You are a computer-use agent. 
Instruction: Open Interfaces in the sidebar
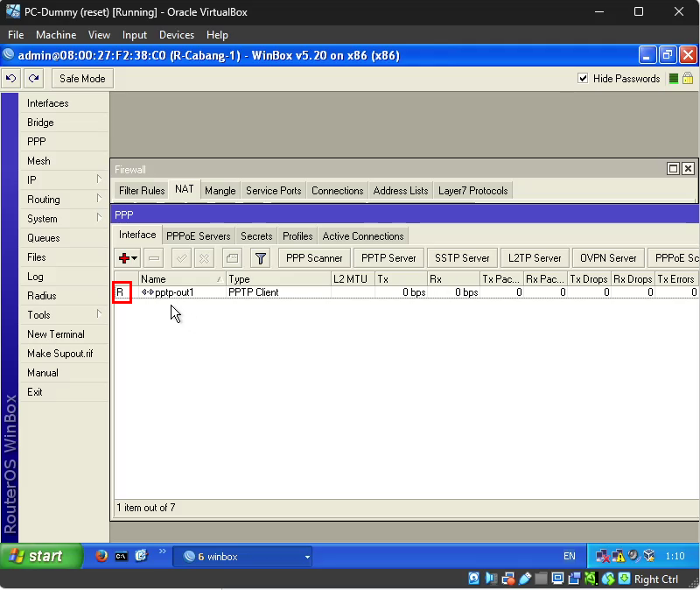click(x=64, y=103)
